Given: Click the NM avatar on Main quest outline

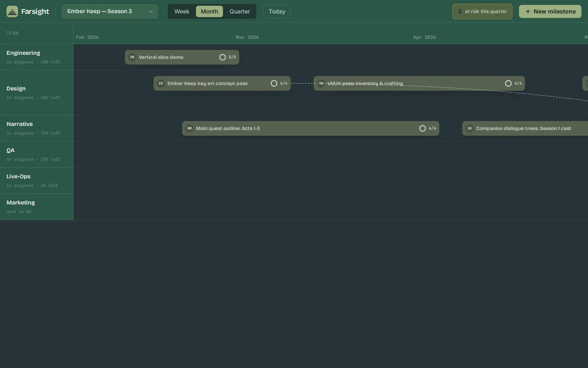Looking at the screenshot, I should point(189,128).
